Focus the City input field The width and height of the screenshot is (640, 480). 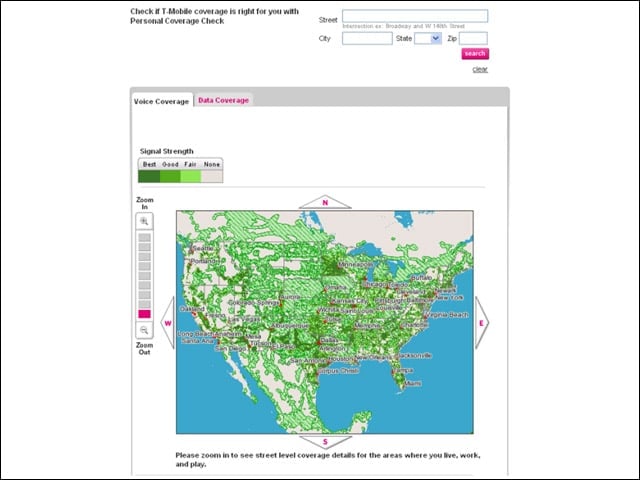coord(367,39)
